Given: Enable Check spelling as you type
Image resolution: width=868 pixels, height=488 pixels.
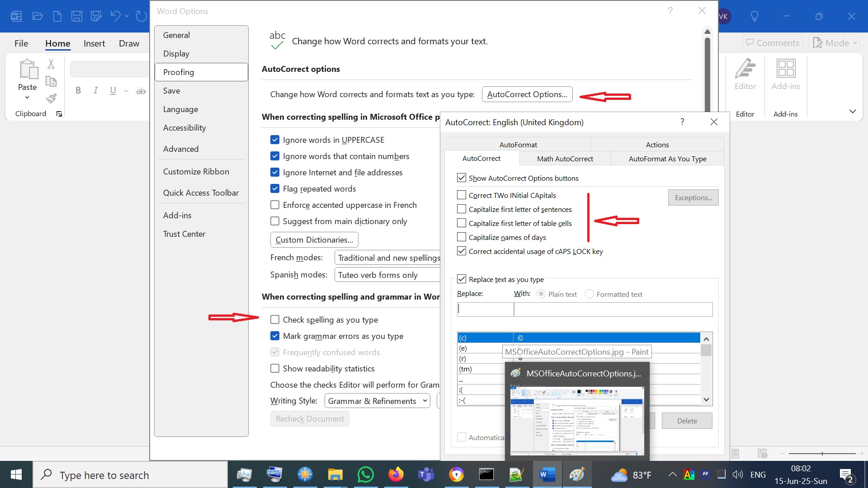Looking at the screenshot, I should point(275,320).
